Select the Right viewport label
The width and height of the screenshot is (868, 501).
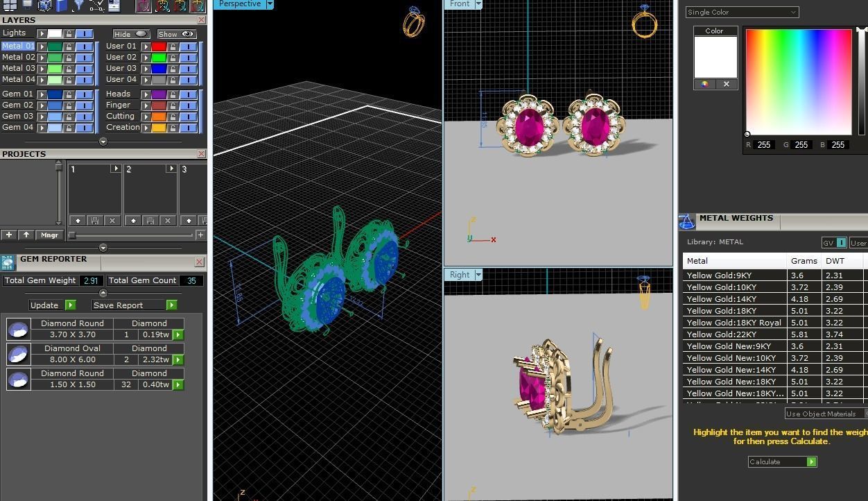pyautogui.click(x=460, y=275)
